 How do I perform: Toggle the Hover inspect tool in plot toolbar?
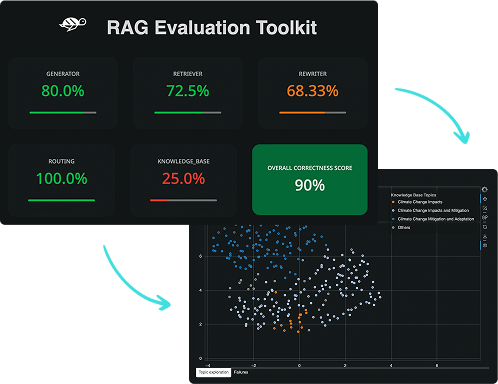coord(485,245)
